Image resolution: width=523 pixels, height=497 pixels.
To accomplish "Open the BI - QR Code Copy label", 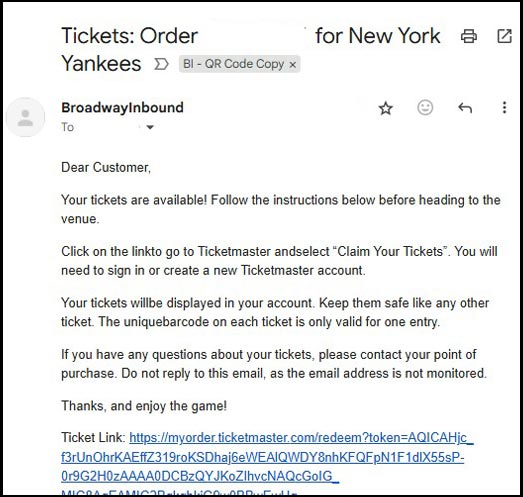I will (x=233, y=64).
